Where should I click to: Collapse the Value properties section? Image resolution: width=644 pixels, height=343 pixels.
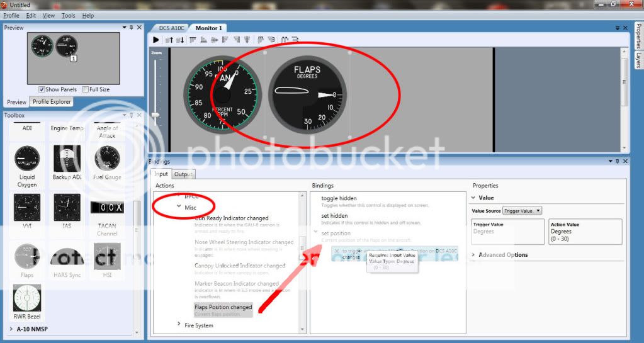[x=473, y=198]
